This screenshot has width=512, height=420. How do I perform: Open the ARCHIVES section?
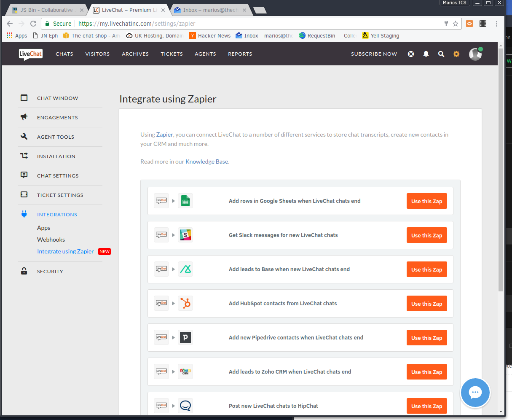tap(135, 54)
